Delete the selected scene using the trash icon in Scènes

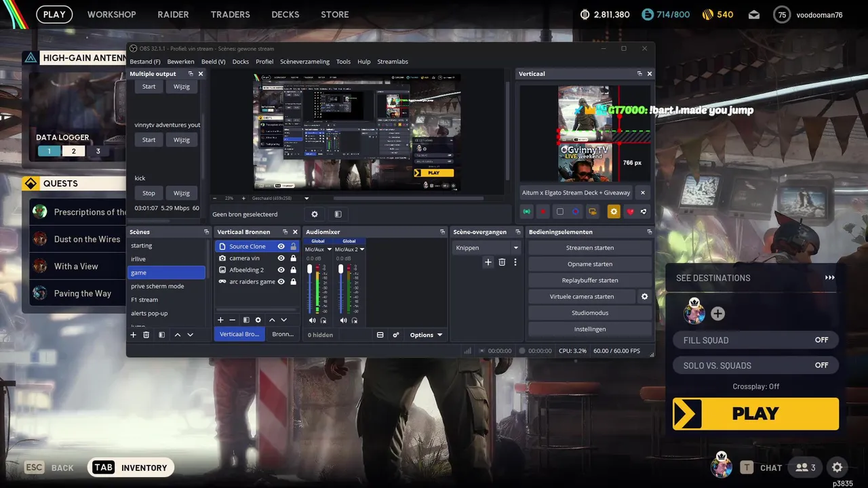pos(146,335)
